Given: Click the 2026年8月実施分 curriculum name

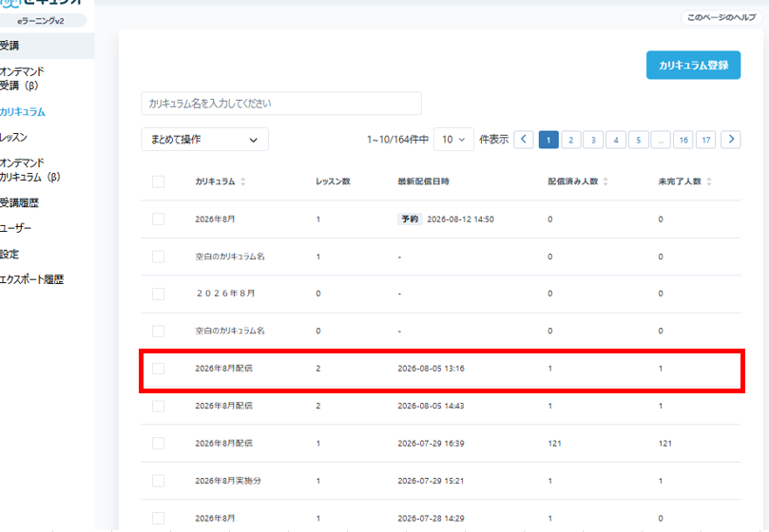Looking at the screenshot, I should [x=228, y=481].
